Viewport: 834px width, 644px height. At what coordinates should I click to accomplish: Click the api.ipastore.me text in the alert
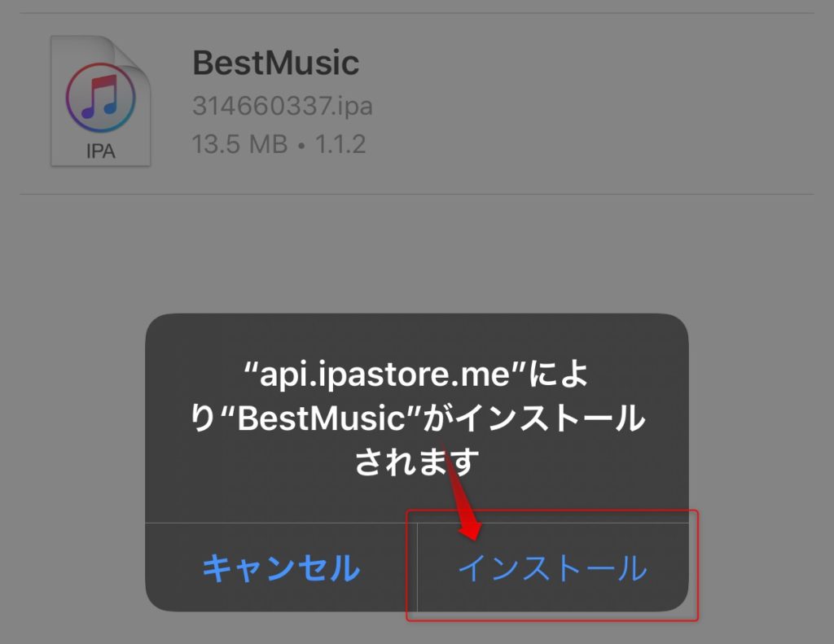click(385, 375)
